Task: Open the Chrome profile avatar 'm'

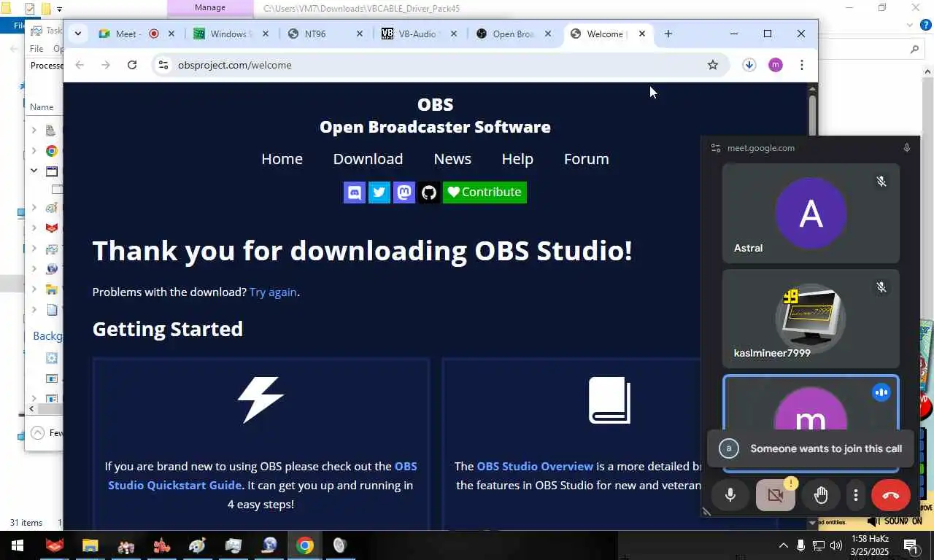Action: pos(775,65)
